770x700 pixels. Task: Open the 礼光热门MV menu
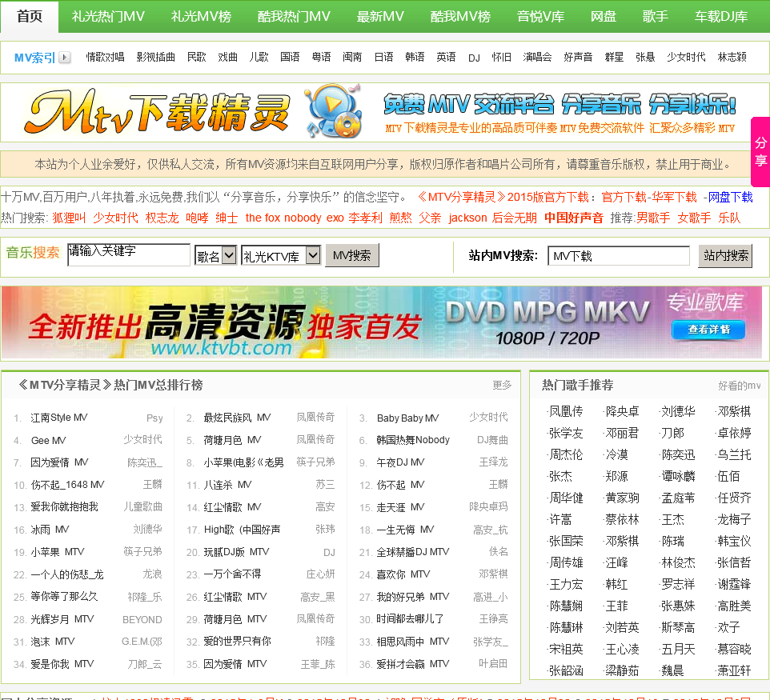[108, 16]
